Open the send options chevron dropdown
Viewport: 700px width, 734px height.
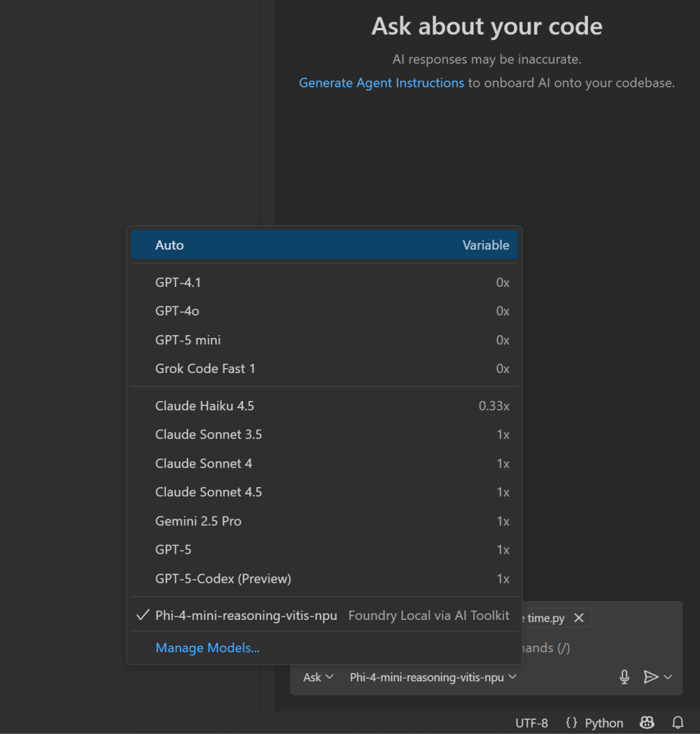[x=668, y=677]
